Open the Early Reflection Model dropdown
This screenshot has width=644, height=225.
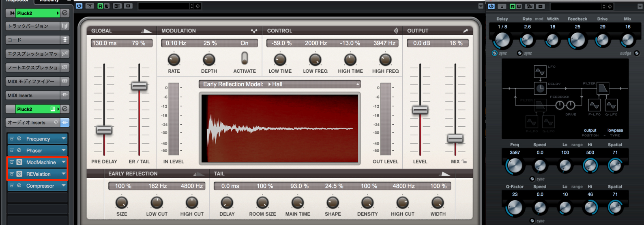click(x=279, y=84)
